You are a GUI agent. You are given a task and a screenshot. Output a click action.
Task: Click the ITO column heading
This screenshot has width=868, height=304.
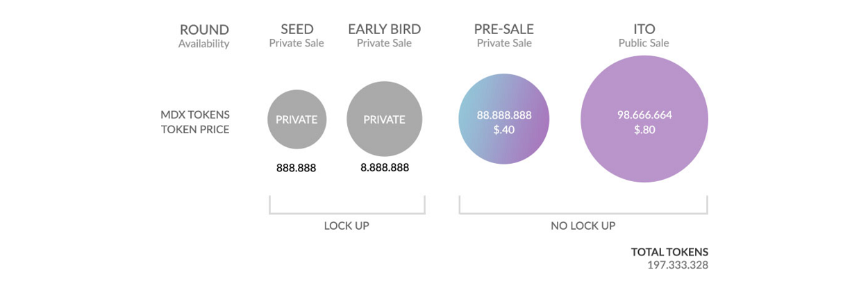[x=644, y=29]
